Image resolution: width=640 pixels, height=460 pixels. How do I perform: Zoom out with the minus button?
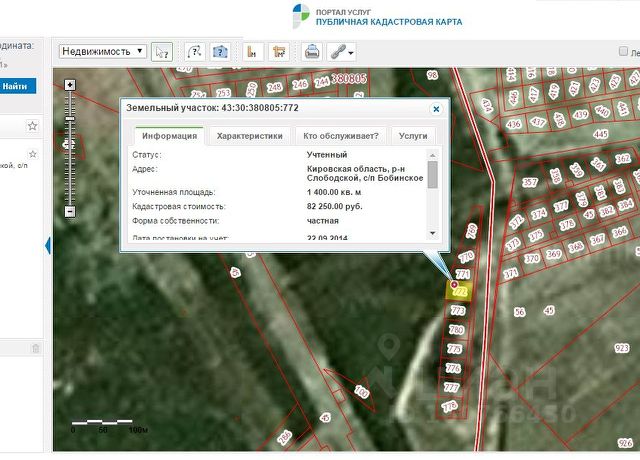pyautogui.click(x=70, y=211)
